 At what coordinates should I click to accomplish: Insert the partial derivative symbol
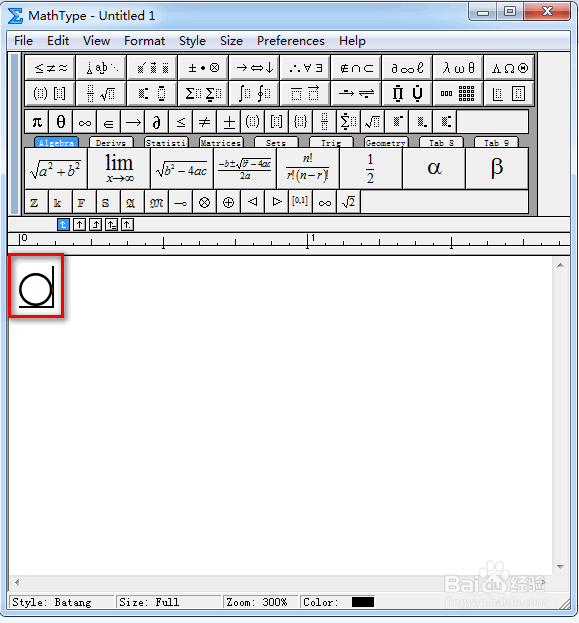pyautogui.click(x=157, y=122)
